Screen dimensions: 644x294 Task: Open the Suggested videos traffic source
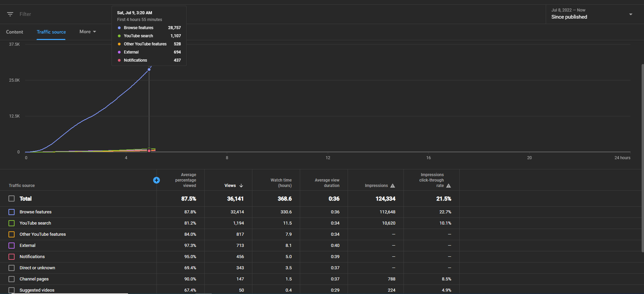[x=37, y=290]
